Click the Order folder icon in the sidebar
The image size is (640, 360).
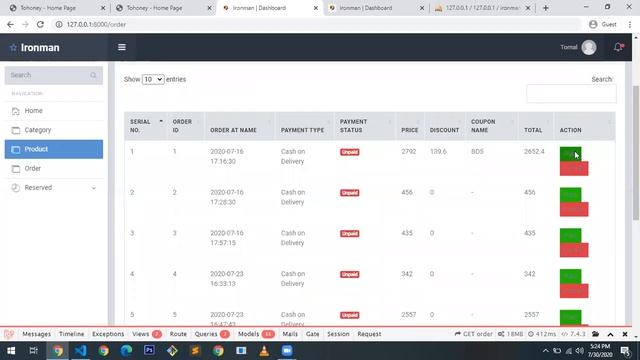coord(16,169)
